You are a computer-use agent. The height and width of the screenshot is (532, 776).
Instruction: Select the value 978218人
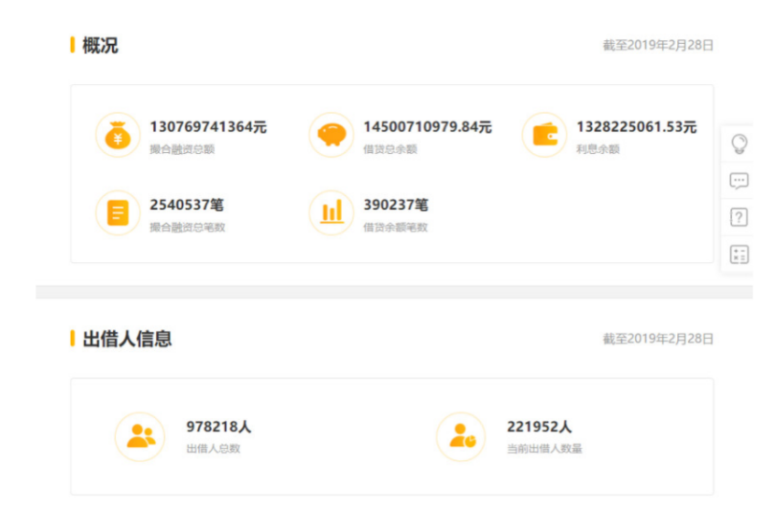219,427
